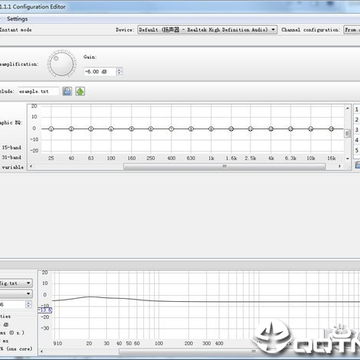Screen dimensions: 360x360
Task: Click the open file icon beside example.txt
Action: coord(67,91)
